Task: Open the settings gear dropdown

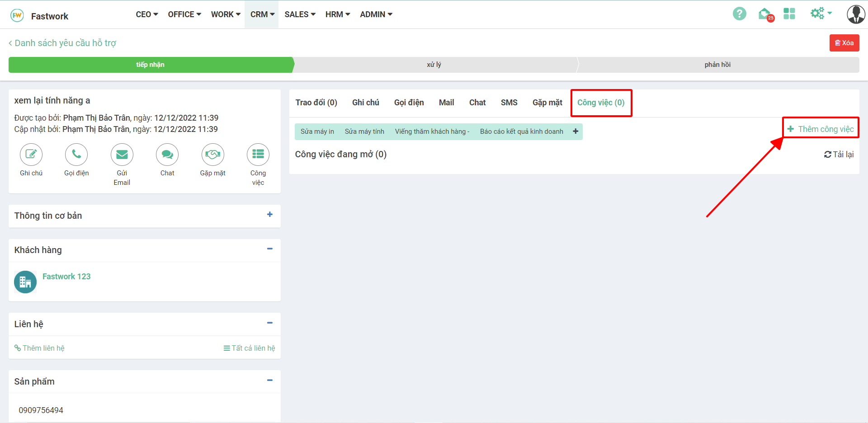Action: (821, 14)
